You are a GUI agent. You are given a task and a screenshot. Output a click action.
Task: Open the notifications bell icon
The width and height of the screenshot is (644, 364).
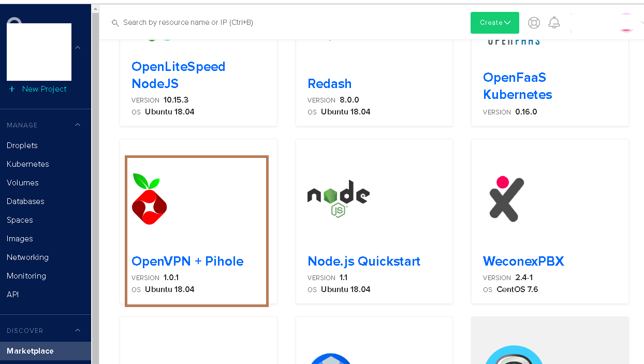(554, 22)
